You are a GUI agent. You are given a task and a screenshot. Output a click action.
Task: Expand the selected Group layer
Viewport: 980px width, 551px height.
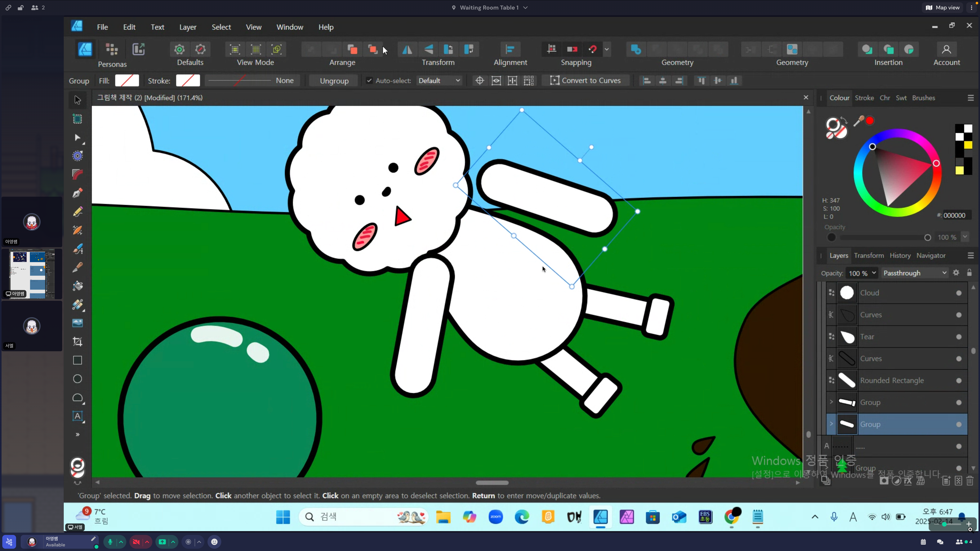coord(831,424)
